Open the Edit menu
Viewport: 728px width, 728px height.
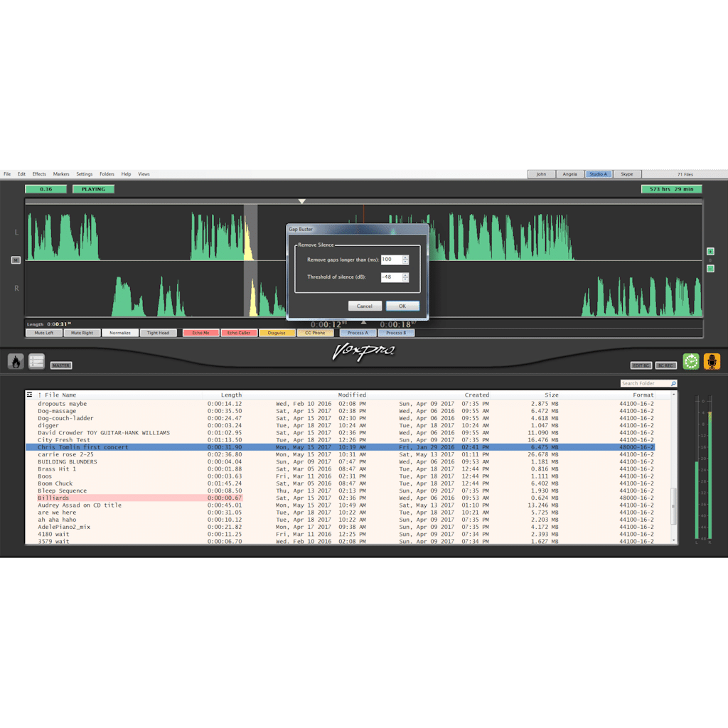(x=22, y=174)
